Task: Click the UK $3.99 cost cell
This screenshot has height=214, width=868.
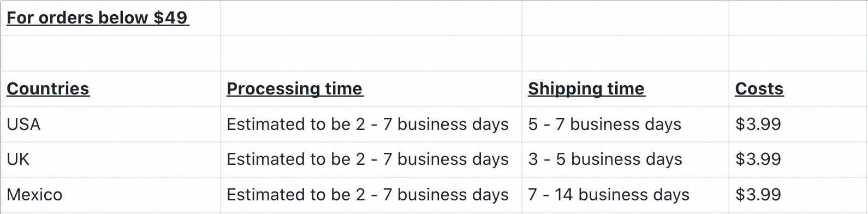Action: 798,159
